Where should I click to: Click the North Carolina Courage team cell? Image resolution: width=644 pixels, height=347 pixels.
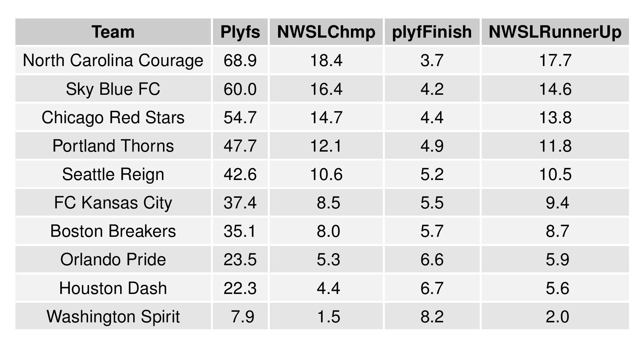pos(113,61)
